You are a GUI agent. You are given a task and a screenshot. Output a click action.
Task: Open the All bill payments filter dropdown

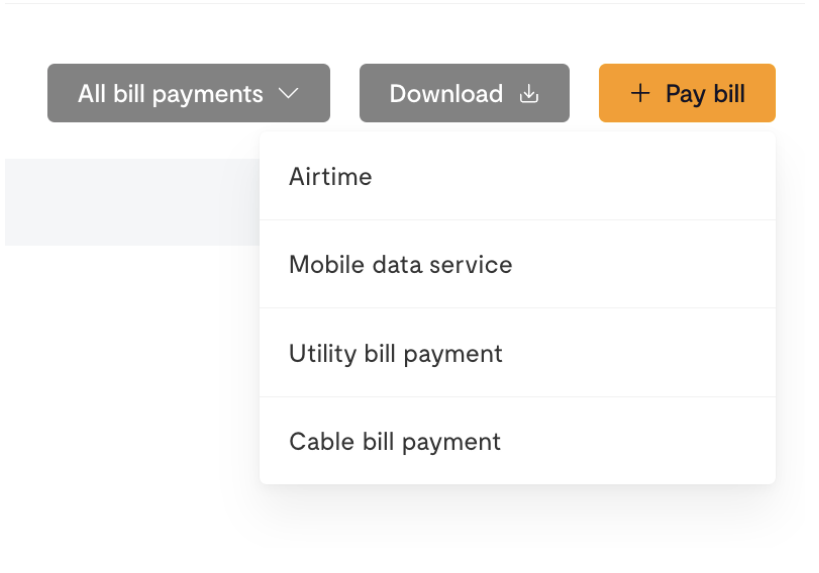(188, 93)
